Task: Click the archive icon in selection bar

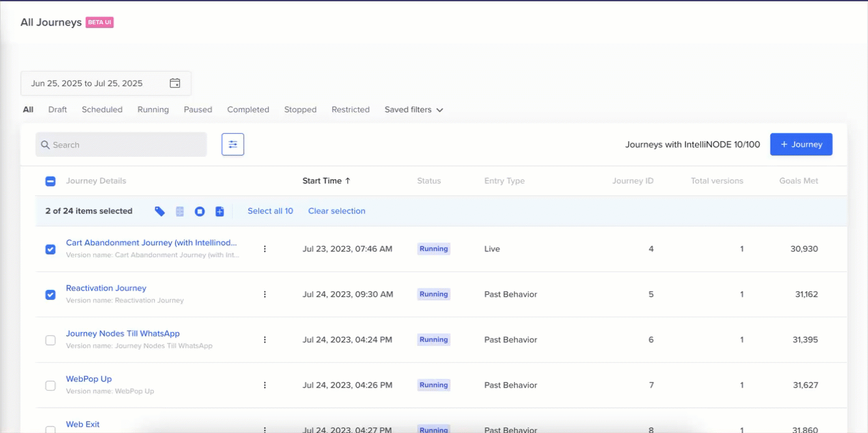Action: (180, 212)
